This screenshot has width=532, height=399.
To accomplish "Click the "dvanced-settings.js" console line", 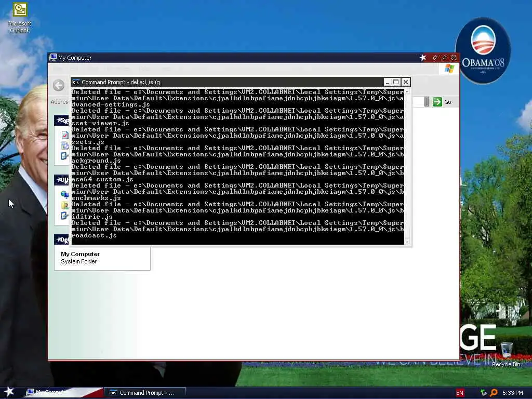I will (x=111, y=104).
